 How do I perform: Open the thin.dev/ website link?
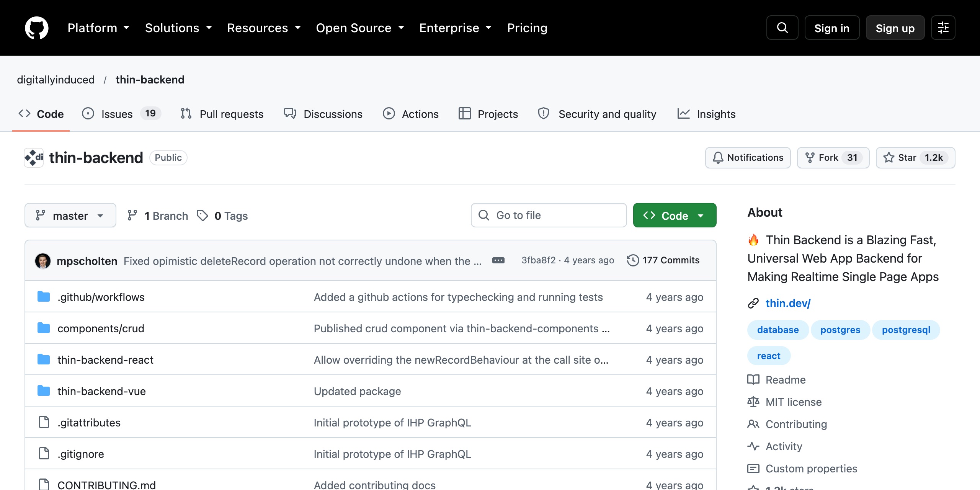tap(788, 303)
